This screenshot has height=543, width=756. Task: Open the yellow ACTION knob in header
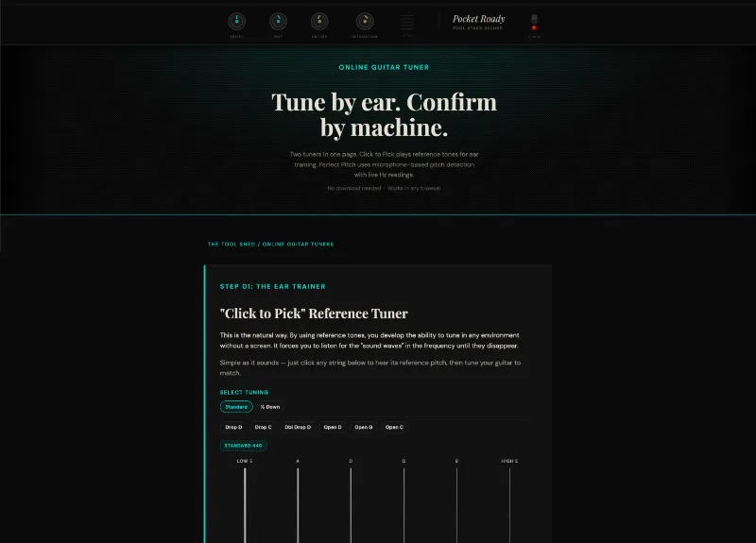[x=319, y=21]
